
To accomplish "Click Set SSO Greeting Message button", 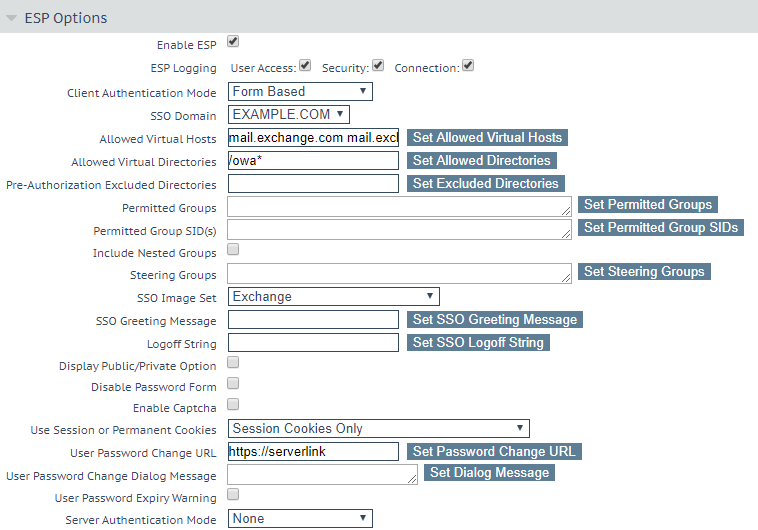I will click(495, 320).
